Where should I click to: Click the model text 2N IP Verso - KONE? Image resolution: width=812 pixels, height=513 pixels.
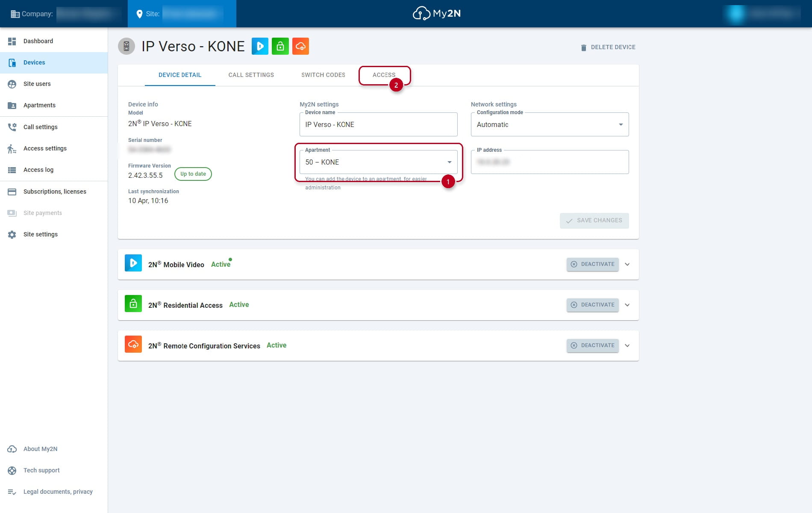coord(160,124)
